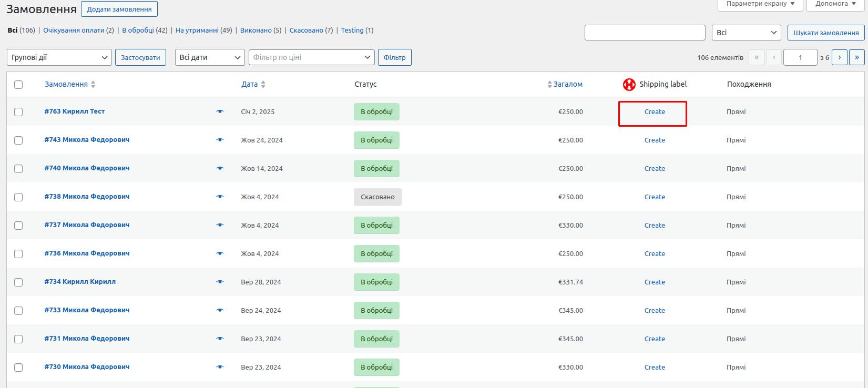Check the box for order #734
This screenshot has width=868, height=388.
(x=18, y=282)
